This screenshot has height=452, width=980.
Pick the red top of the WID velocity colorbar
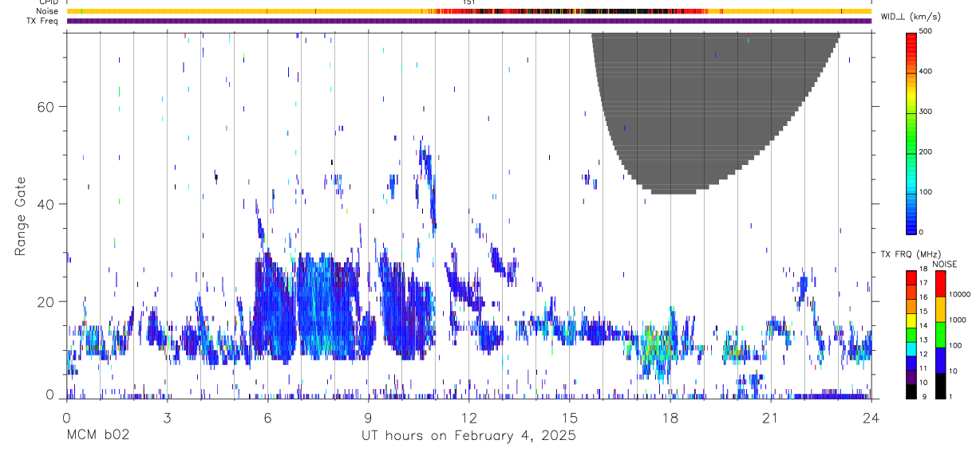(x=911, y=40)
